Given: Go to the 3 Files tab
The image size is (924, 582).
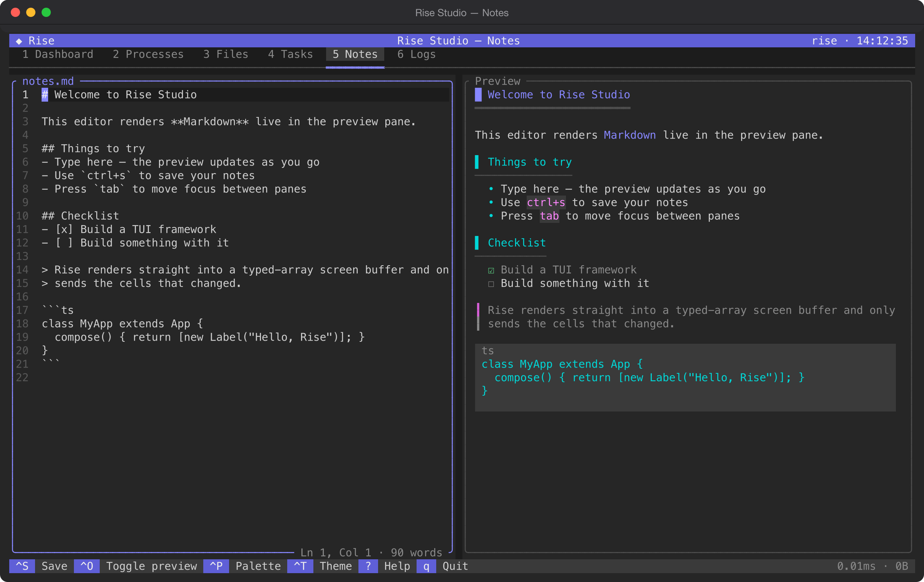Looking at the screenshot, I should pos(226,54).
